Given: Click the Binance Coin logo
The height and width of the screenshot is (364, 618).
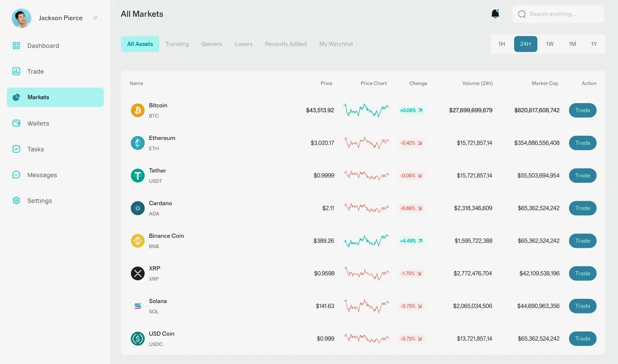Looking at the screenshot, I should click(x=138, y=241).
